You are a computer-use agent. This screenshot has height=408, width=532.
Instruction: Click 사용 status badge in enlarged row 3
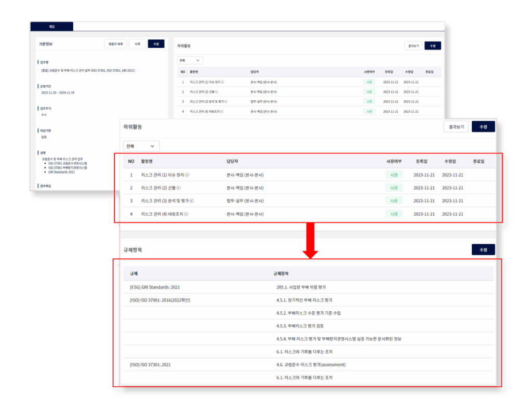coord(394,201)
